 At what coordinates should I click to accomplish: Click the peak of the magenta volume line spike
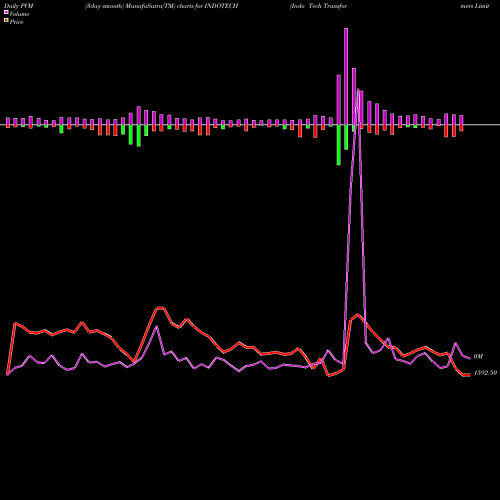click(359, 89)
